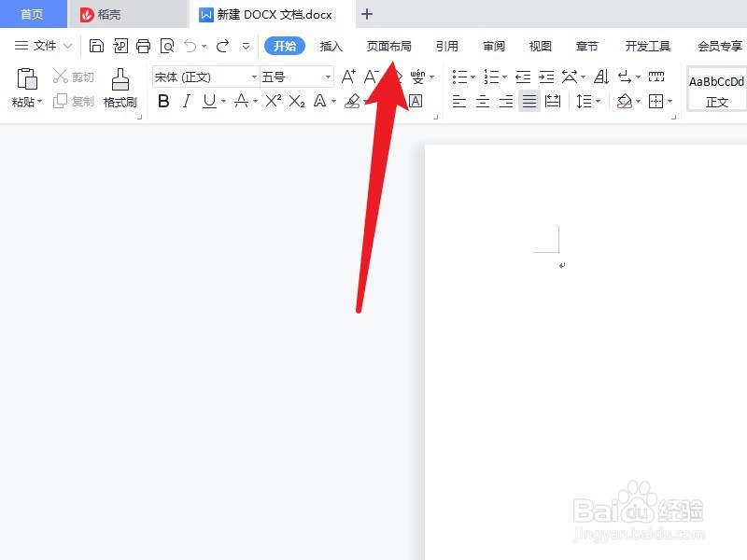Switch to the 引用 tab
The image size is (747, 560).
pyautogui.click(x=447, y=46)
